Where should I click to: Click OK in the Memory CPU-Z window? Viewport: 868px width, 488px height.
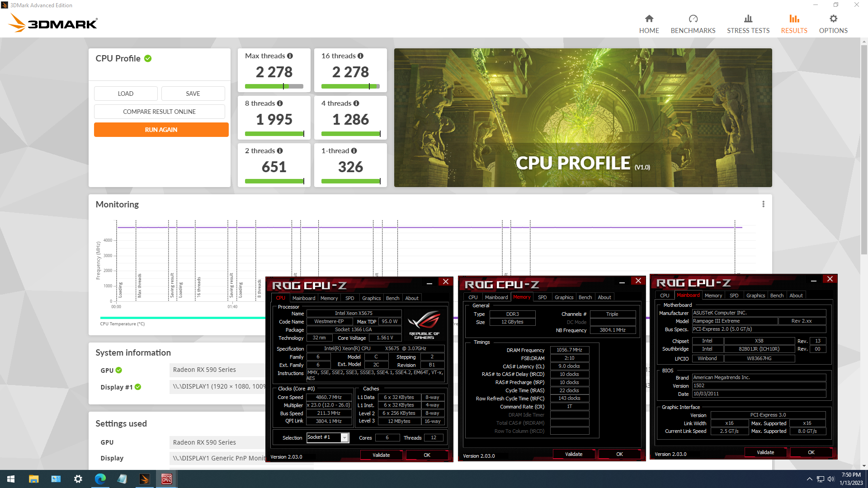(x=619, y=454)
